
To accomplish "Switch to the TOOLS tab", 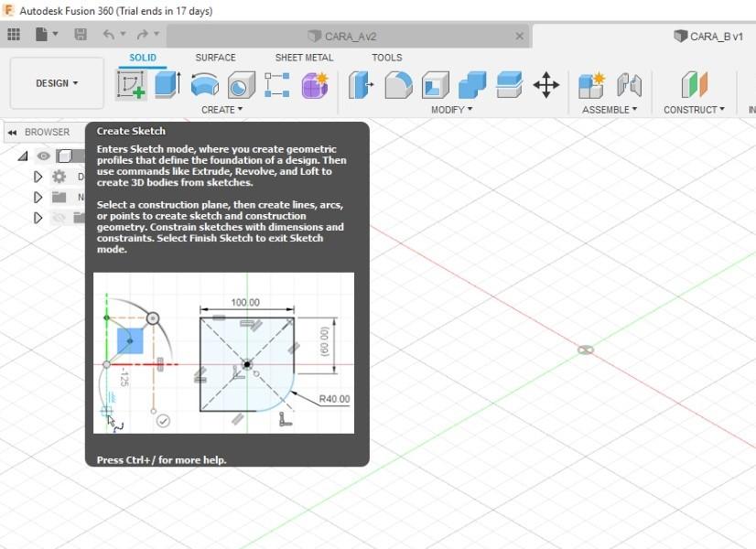I will point(386,58).
